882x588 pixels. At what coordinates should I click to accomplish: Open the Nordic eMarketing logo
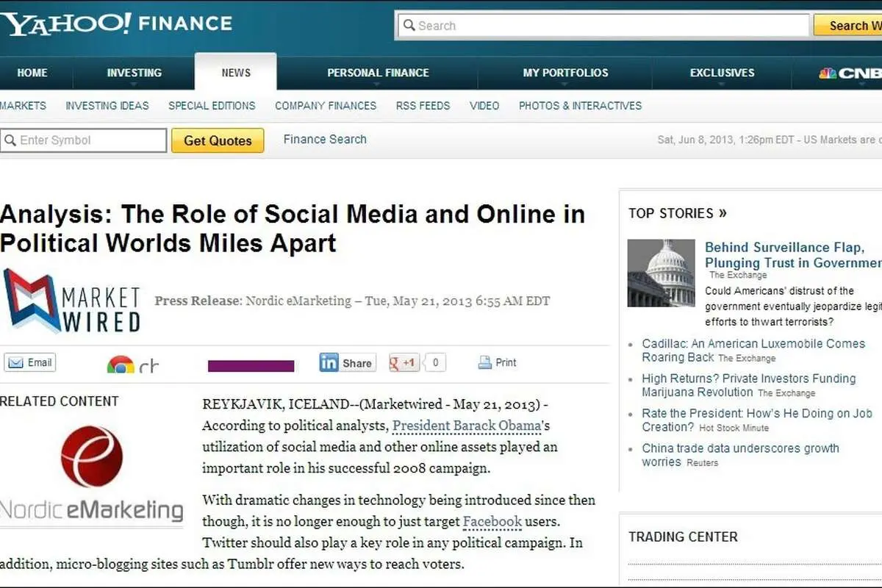(92, 474)
